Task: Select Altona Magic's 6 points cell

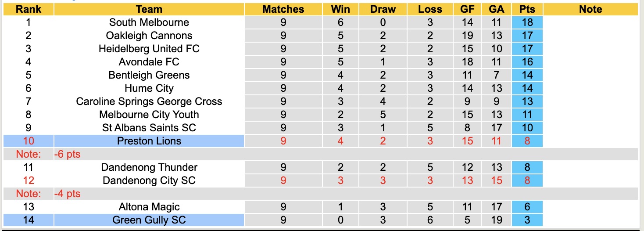Action: pos(527,207)
